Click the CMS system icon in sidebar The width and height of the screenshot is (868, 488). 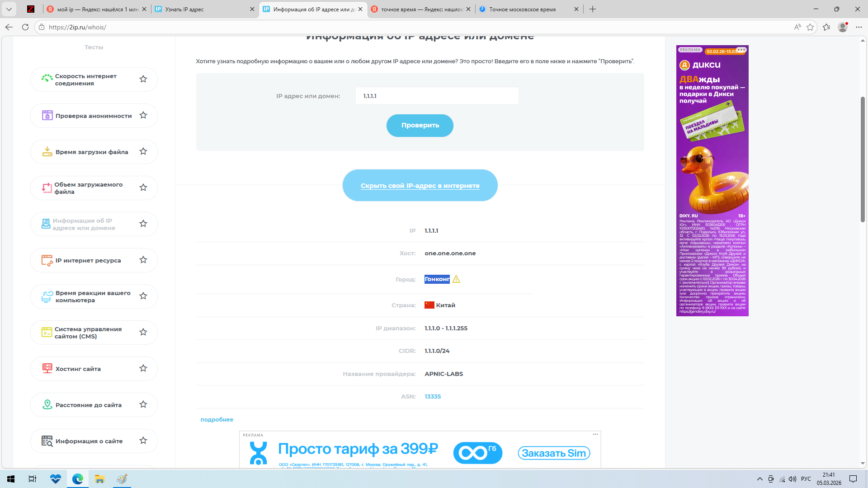47,333
